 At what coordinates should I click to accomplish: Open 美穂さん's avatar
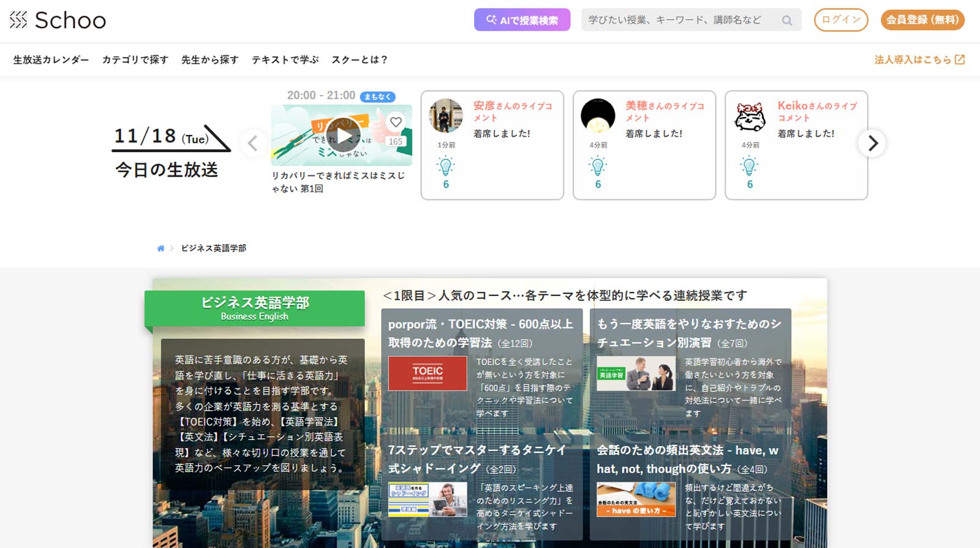pos(598,116)
